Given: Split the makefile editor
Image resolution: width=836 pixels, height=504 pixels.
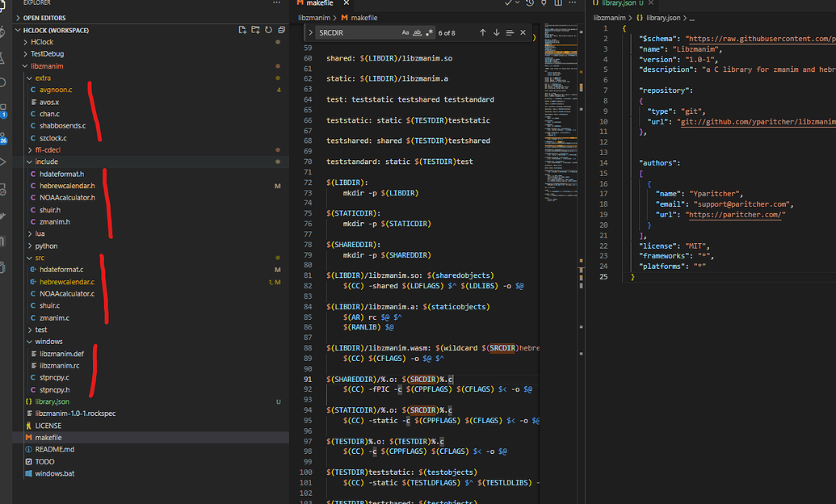Looking at the screenshot, I should [559, 4].
